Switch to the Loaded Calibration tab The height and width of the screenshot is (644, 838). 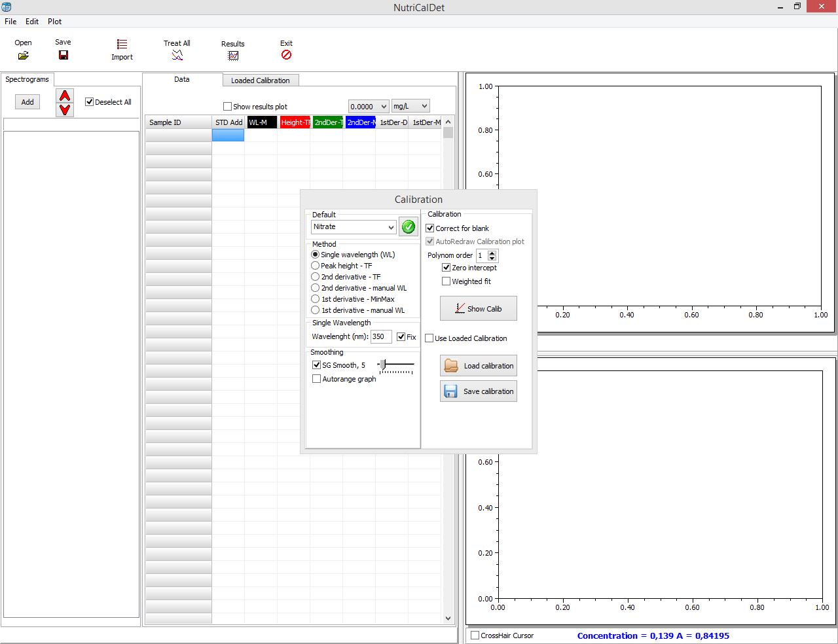[x=260, y=80]
